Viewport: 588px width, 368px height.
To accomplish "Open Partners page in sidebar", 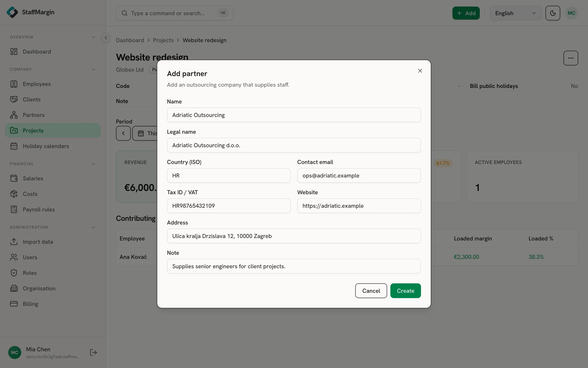I will tap(53, 115).
